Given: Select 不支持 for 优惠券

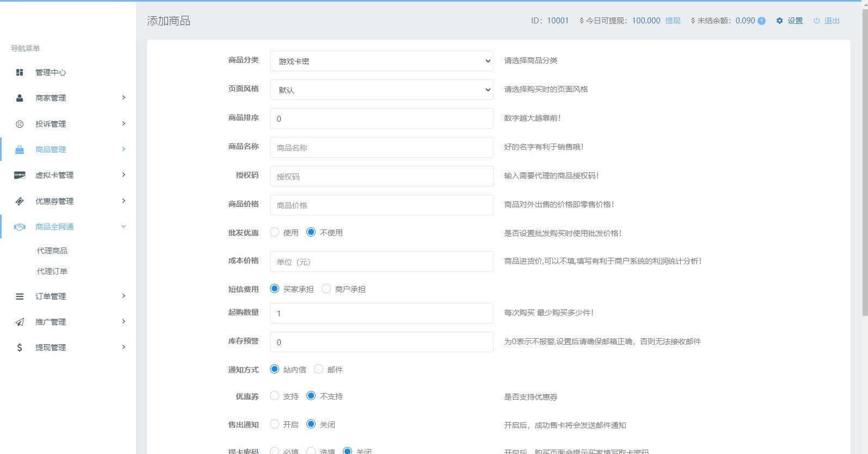Looking at the screenshot, I should pyautogui.click(x=311, y=396).
